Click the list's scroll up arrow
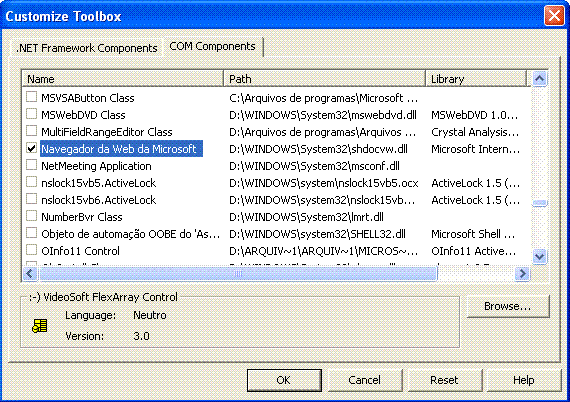The height and width of the screenshot is (402, 570). pyautogui.click(x=539, y=79)
